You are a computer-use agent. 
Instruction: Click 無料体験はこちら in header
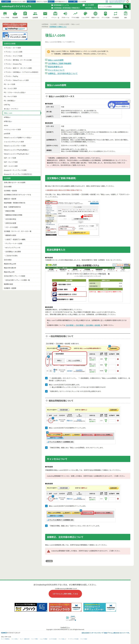click(91, 8)
